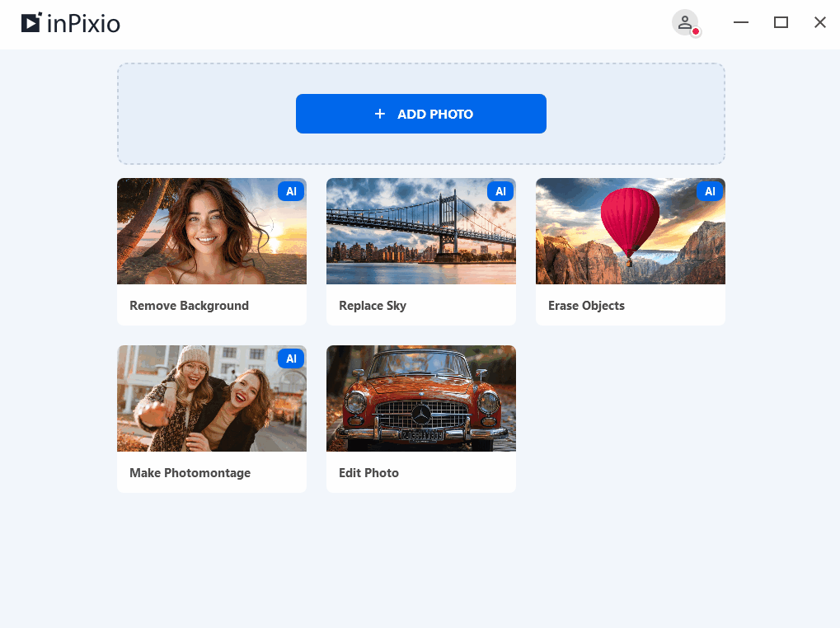
Task: Select the Make Photomontage label
Action: tap(190, 473)
